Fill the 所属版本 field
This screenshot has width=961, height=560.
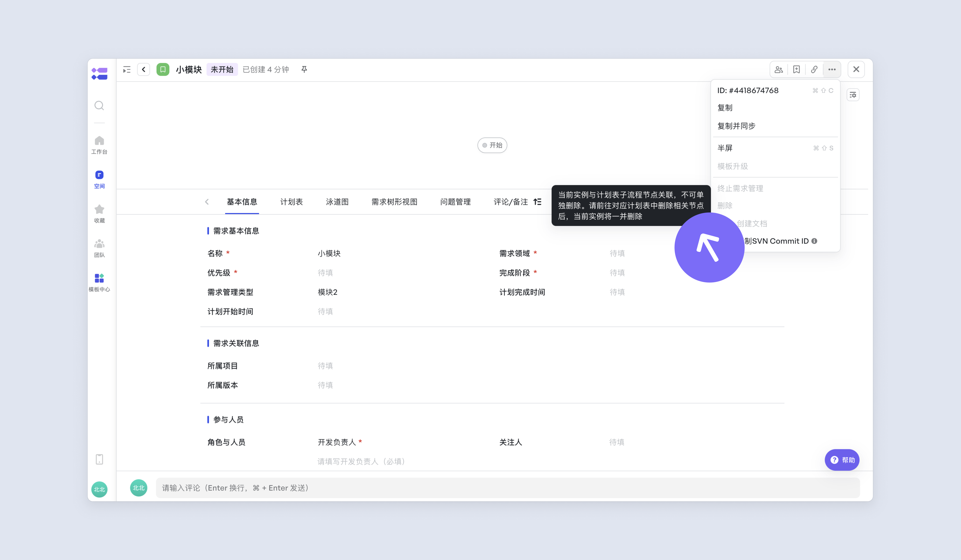point(325,385)
